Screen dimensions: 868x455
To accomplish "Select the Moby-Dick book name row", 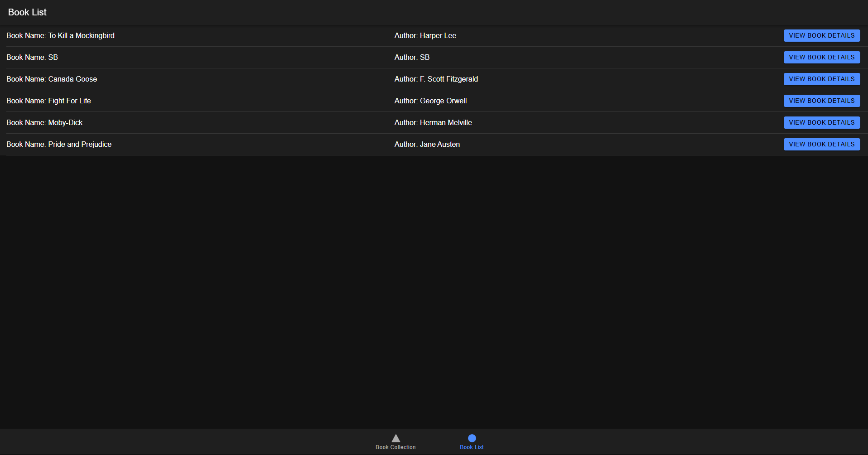I will click(44, 123).
